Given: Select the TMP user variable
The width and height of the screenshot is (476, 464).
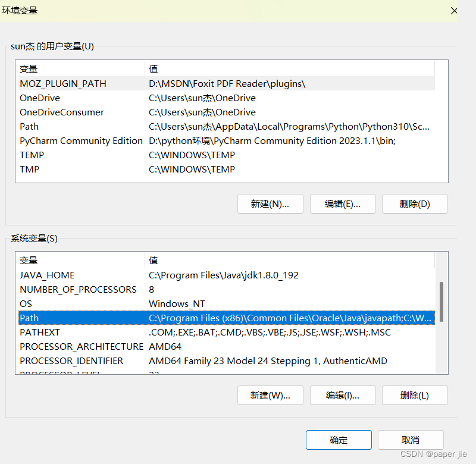Looking at the screenshot, I should 227,169.
